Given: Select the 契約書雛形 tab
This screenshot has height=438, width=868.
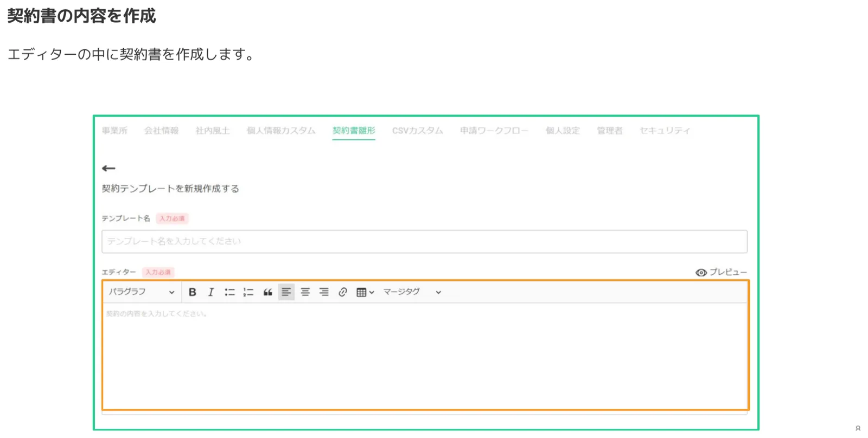Looking at the screenshot, I should coord(354,131).
